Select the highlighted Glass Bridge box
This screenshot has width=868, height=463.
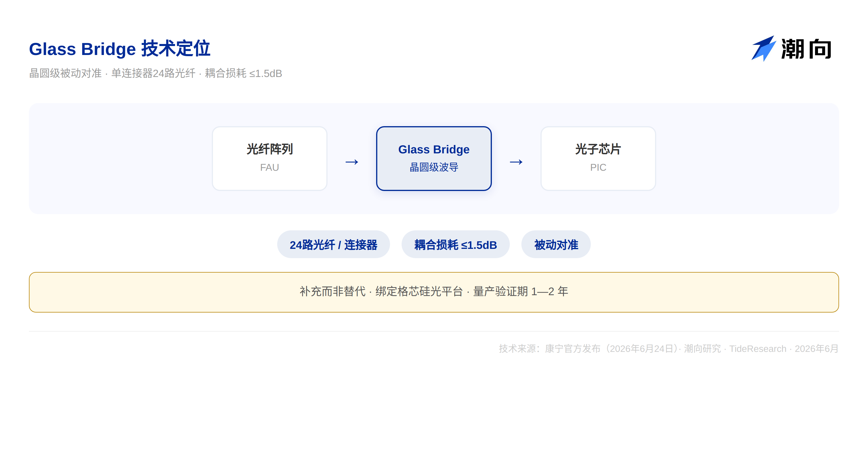434,158
